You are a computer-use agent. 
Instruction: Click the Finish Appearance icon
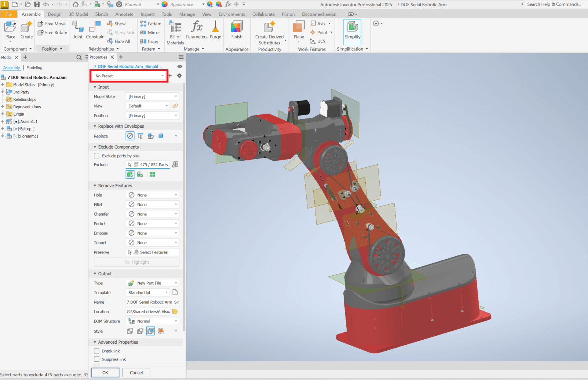pyautogui.click(x=237, y=30)
